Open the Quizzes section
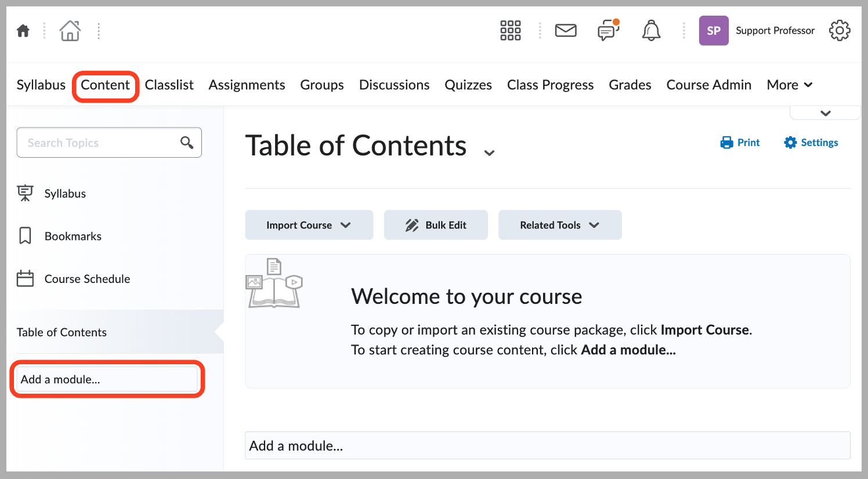Screen dimensions: 868x479 (x=468, y=85)
